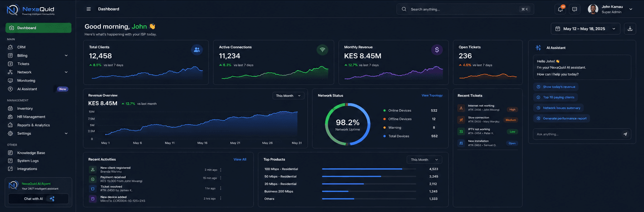Open options for Ticket resolved activity
Screen dimensions: 644x212
click(221, 188)
